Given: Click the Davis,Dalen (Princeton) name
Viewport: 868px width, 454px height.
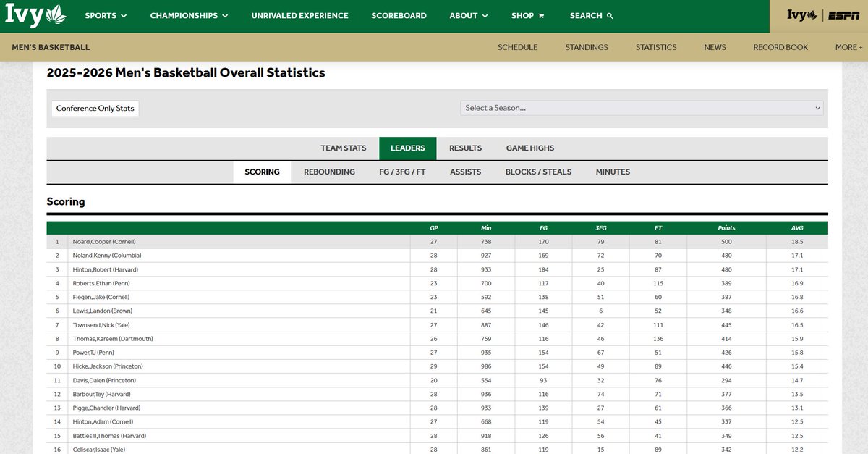Looking at the screenshot, I should click(104, 380).
